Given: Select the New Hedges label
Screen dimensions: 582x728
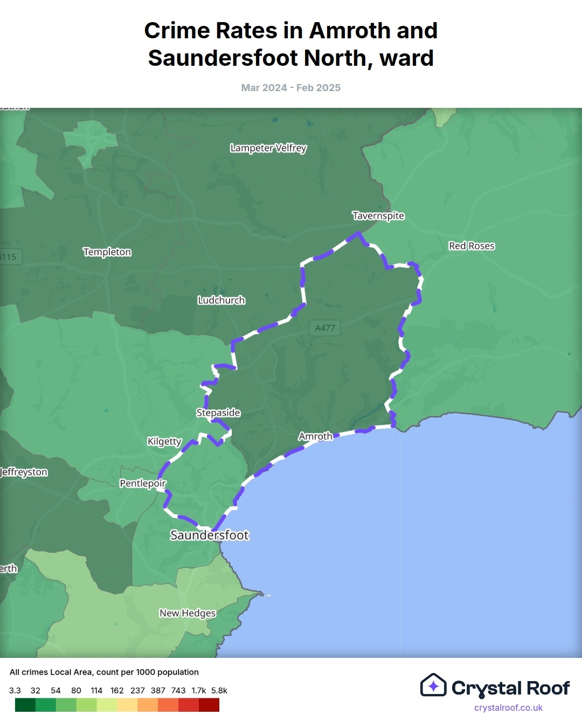Looking at the screenshot, I should point(188,613).
